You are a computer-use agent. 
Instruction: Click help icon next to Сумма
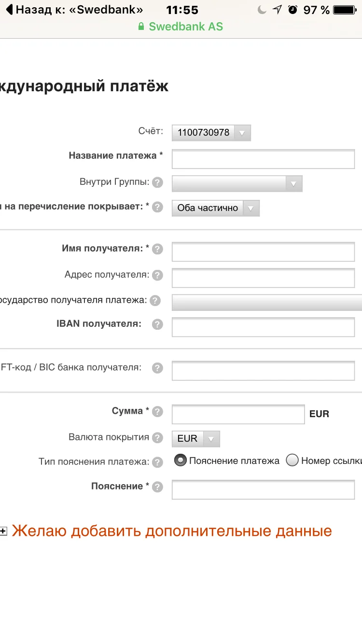coord(157,412)
